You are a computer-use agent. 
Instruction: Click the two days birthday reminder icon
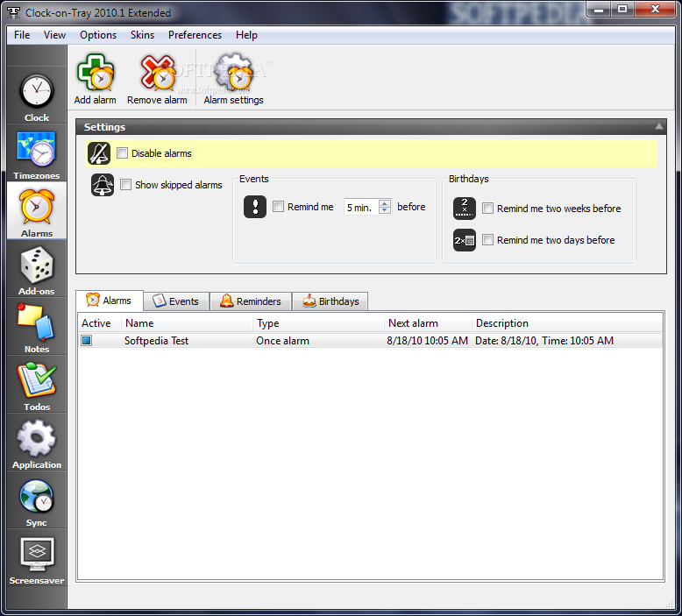pyautogui.click(x=465, y=240)
